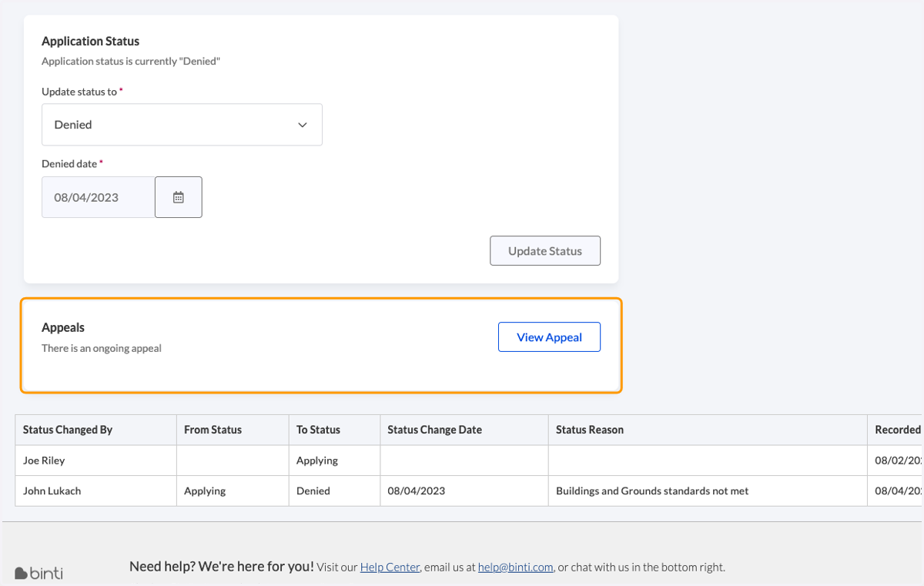Click the help@binti.com email link
The width and height of the screenshot is (924, 586).
pyautogui.click(x=515, y=568)
